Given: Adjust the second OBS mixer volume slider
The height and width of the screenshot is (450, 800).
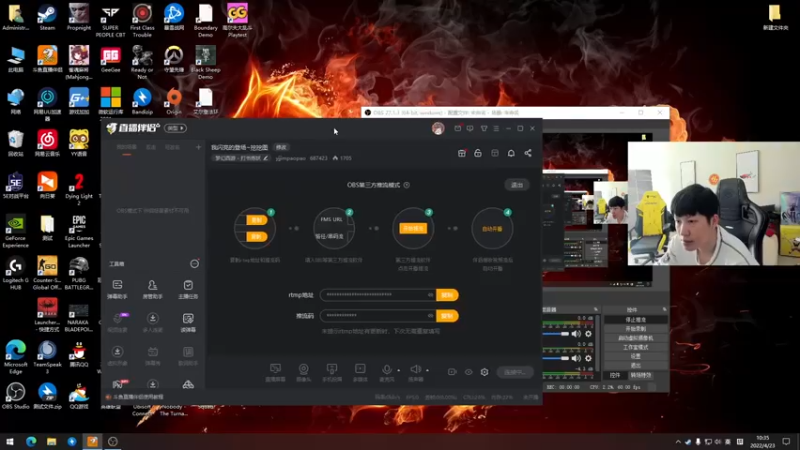Looking at the screenshot, I should coord(556,358).
